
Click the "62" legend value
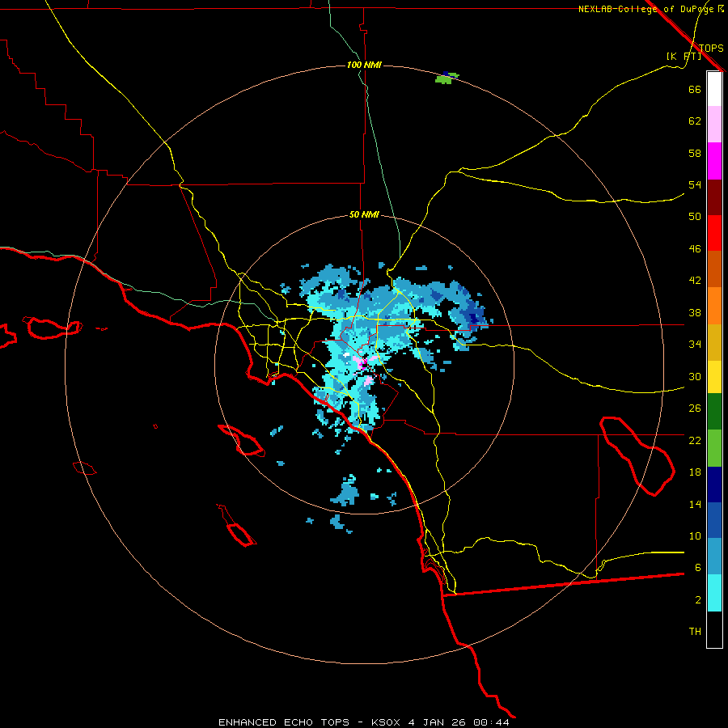(695, 121)
